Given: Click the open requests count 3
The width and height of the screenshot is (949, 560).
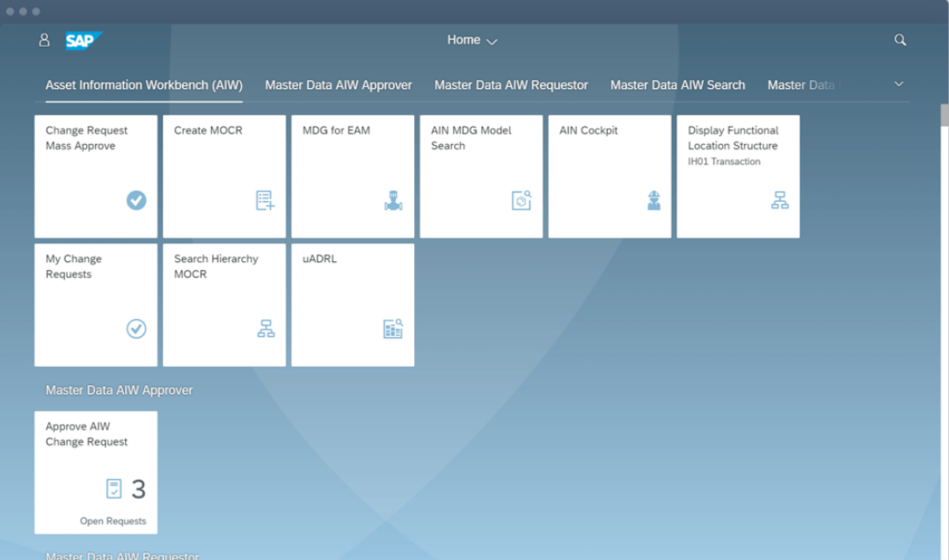Looking at the screenshot, I should (139, 490).
